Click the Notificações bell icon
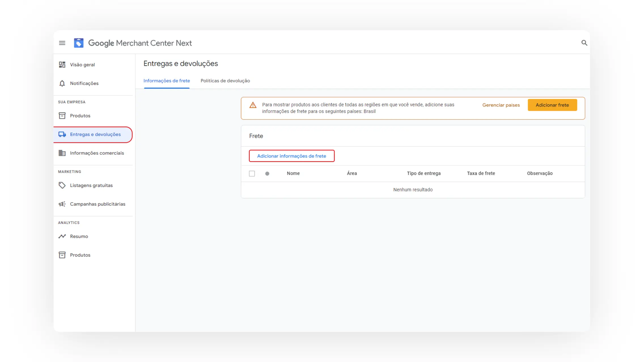Viewport: 644px width, 362px height. [62, 83]
